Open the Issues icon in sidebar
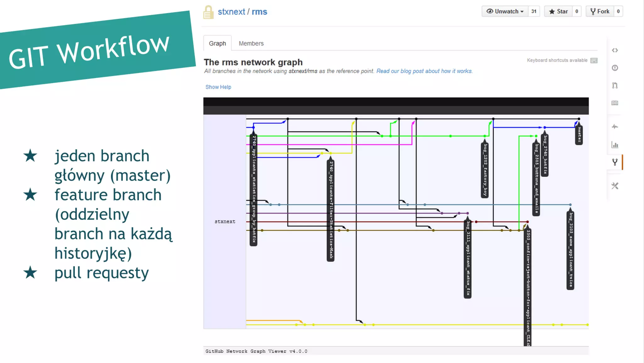The width and height of the screenshot is (644, 363). click(615, 68)
